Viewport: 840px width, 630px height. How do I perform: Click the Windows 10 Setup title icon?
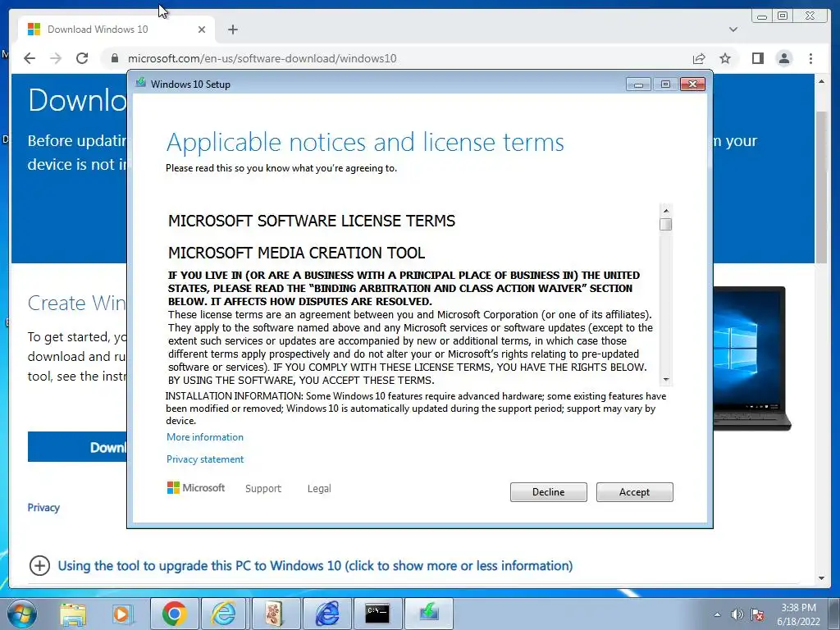pos(141,83)
